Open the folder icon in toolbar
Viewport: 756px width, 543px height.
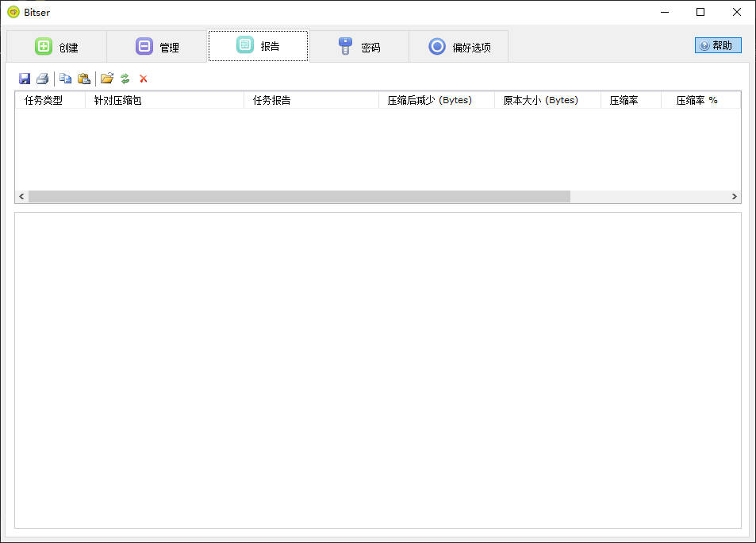tap(107, 79)
